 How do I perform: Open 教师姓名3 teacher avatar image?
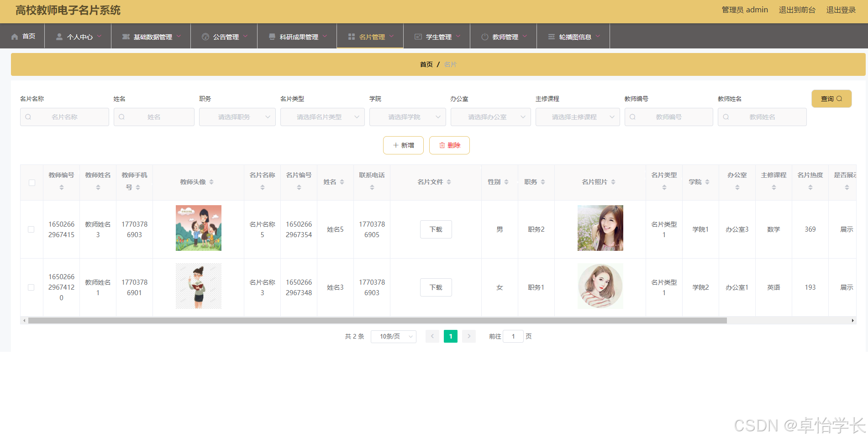click(199, 228)
